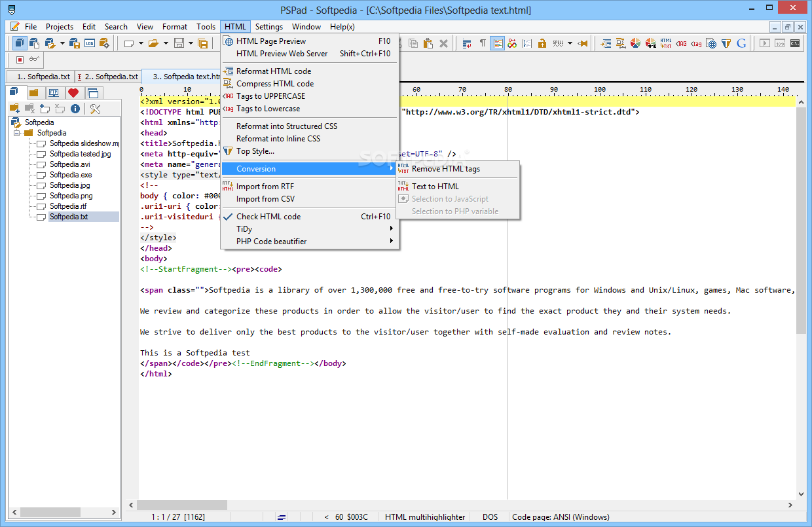Screen dimensions: 812x527
Task: Open the SPELL dropdown arrow
Action: [570, 43]
